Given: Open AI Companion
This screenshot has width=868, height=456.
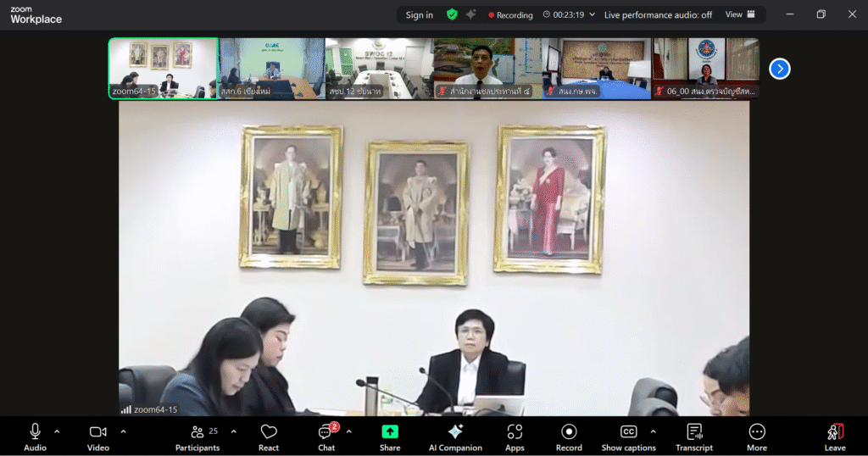Looking at the screenshot, I should pyautogui.click(x=455, y=437).
